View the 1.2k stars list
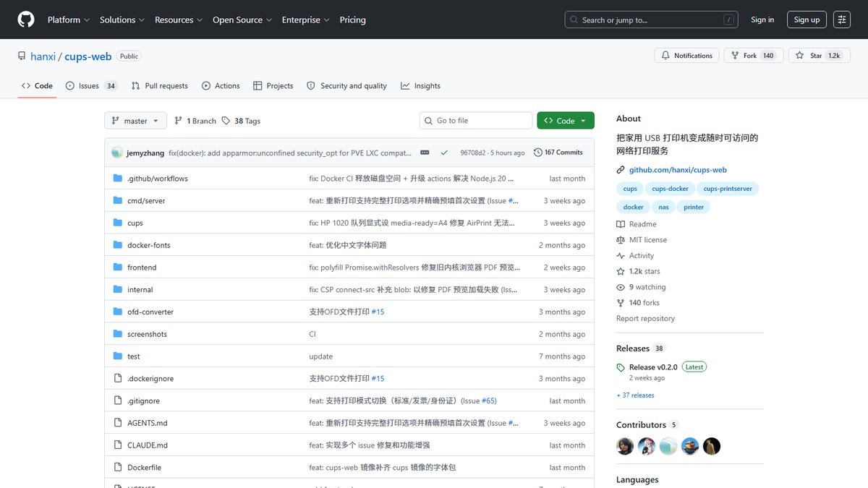Viewport: 868px width, 488px height. 638,271
